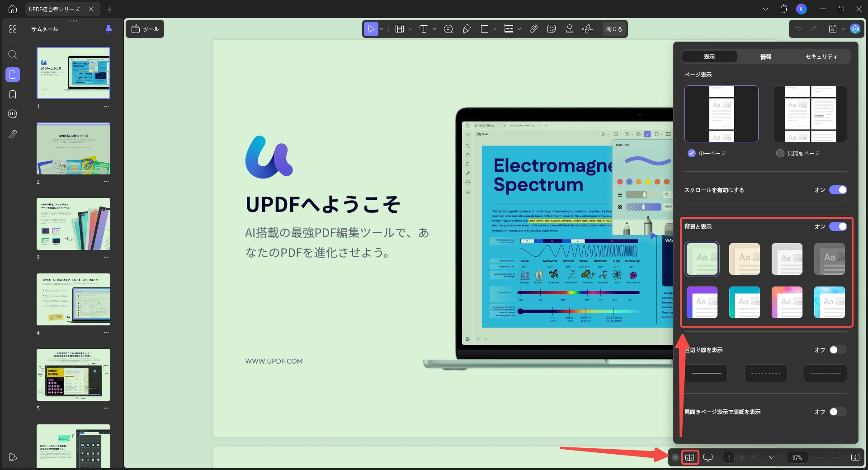
Task: Open the save icon in top right
Action: click(x=833, y=29)
